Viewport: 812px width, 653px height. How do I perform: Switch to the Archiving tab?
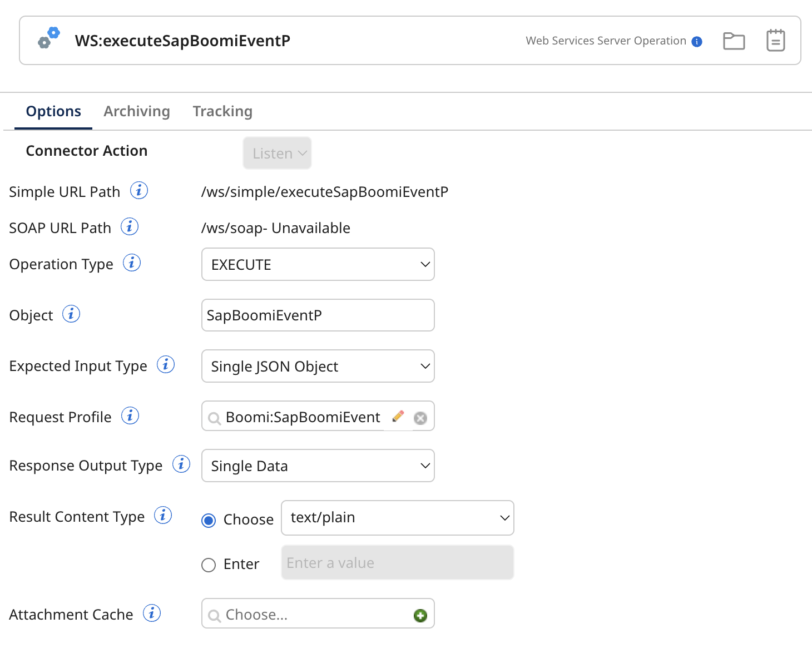click(x=136, y=111)
